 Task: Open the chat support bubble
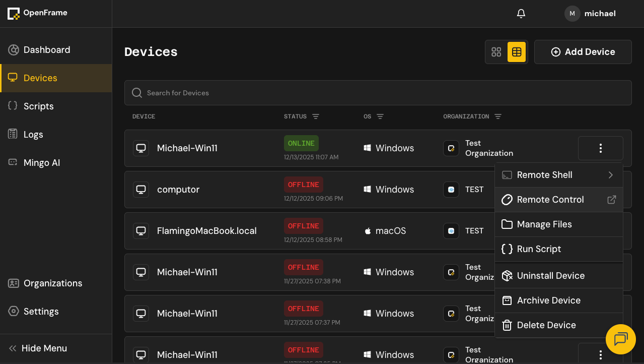621,339
